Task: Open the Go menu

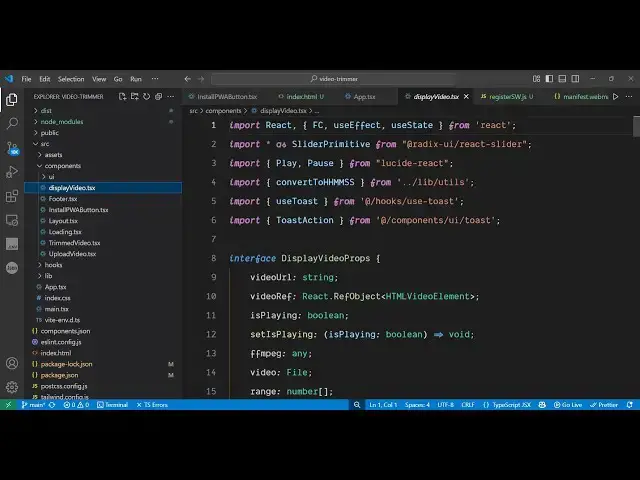Action: click(118, 79)
